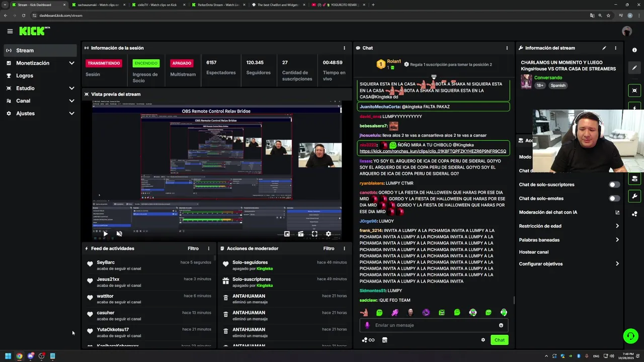The image size is (644, 362).
Task: Open the Chat panel three-dot menu
Action: click(507, 48)
